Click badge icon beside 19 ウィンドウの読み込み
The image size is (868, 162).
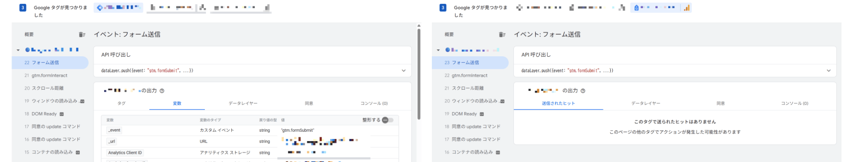tap(82, 101)
